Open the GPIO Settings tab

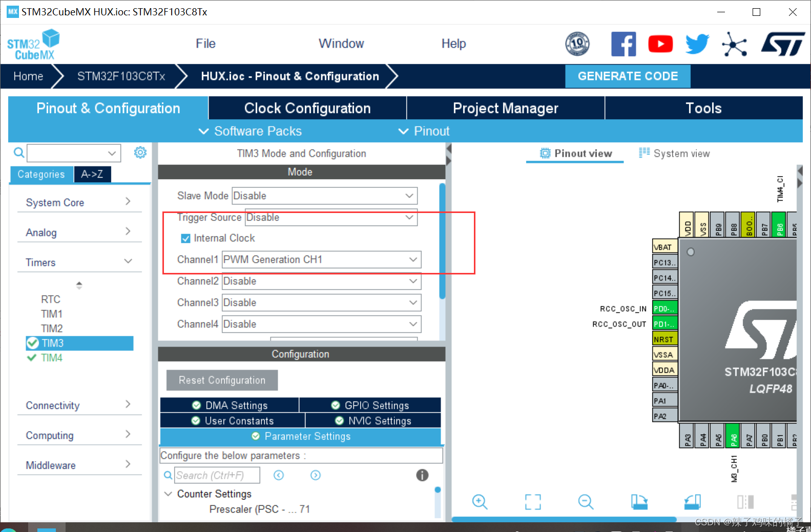point(370,405)
